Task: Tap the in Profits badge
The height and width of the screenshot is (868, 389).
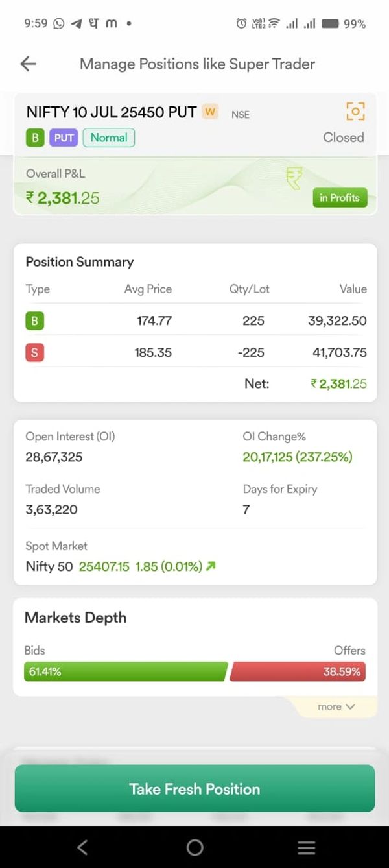Action: [x=339, y=198]
